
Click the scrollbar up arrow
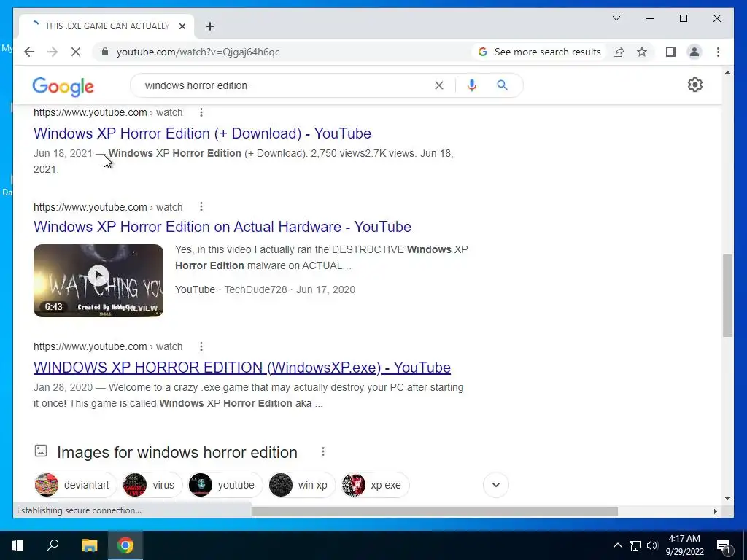[x=727, y=72]
